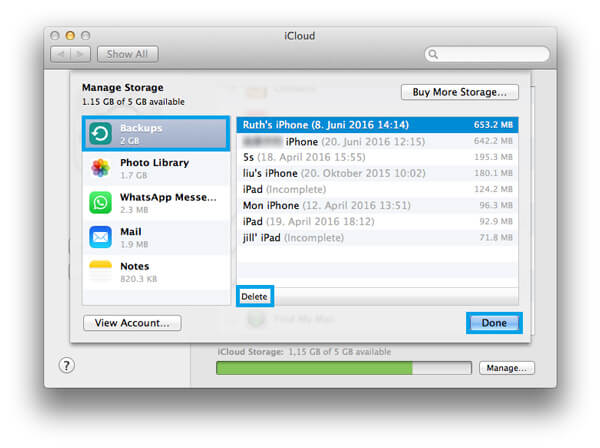Go back with the left arrow
This screenshot has height=448, width=600.
[60, 54]
